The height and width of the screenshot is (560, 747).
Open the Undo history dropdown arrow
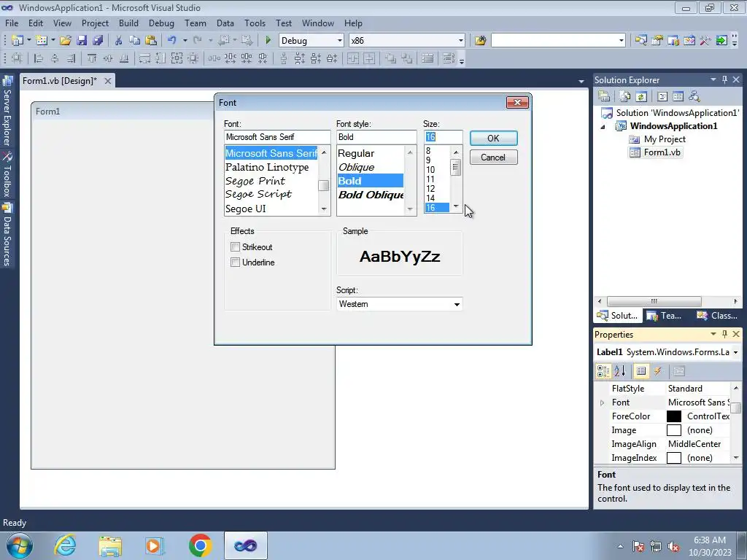coord(185,41)
